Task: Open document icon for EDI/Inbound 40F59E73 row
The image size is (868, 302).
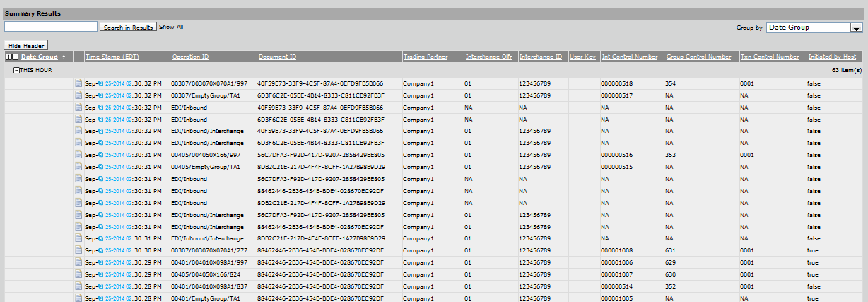Action: tap(78, 108)
